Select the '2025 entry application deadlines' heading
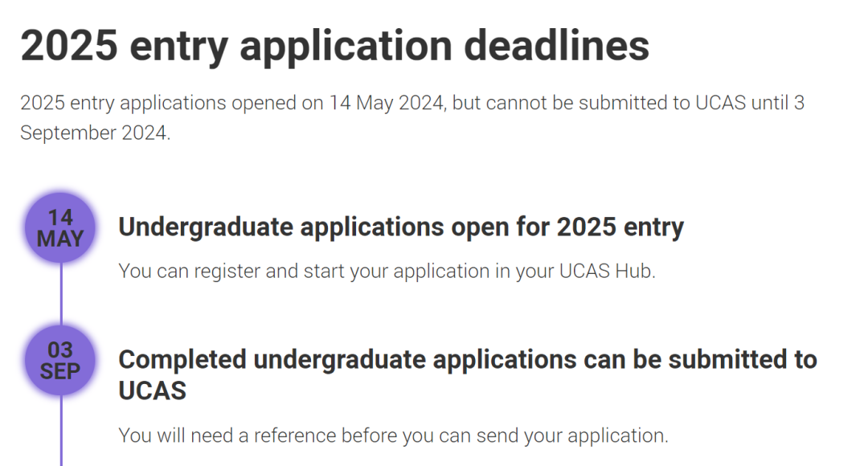The width and height of the screenshot is (868, 466). coord(335,46)
